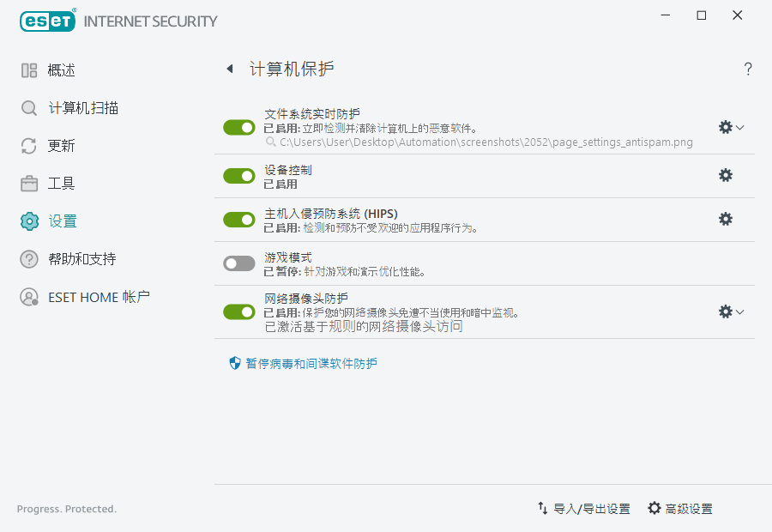The image size is (772, 532).
Task: Enable 游戏模式 toggle
Action: [239, 263]
